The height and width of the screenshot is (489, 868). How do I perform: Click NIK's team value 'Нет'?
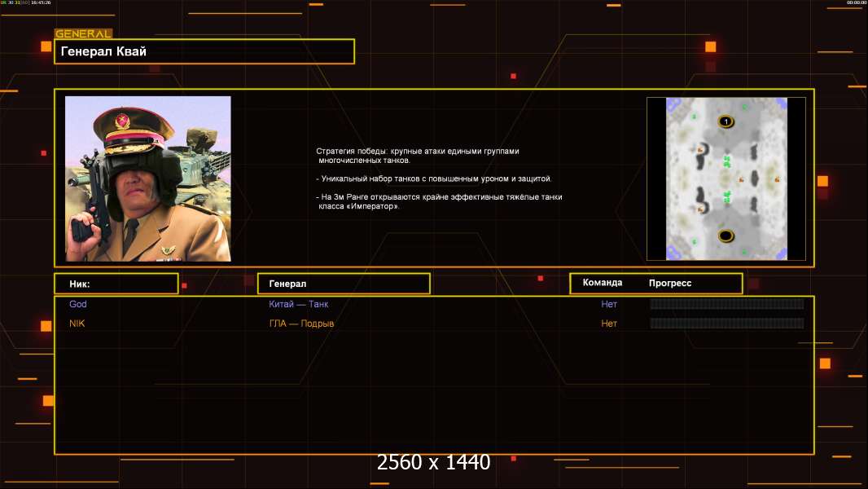pos(609,324)
